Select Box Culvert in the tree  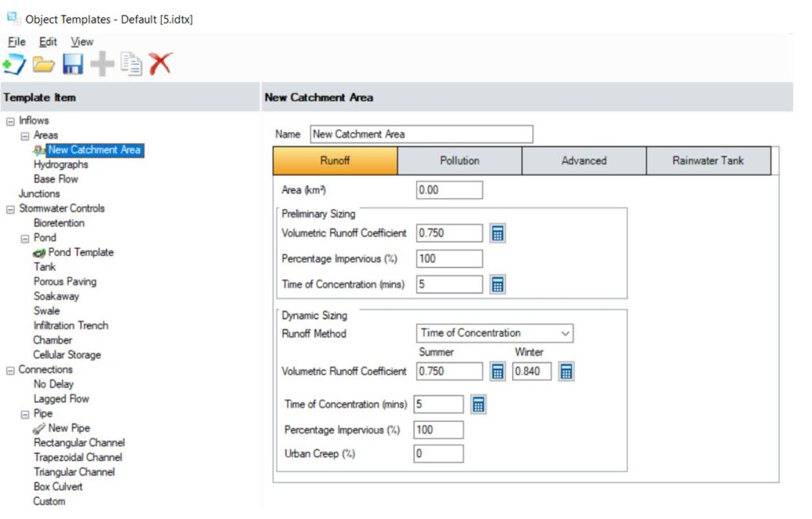click(58, 487)
